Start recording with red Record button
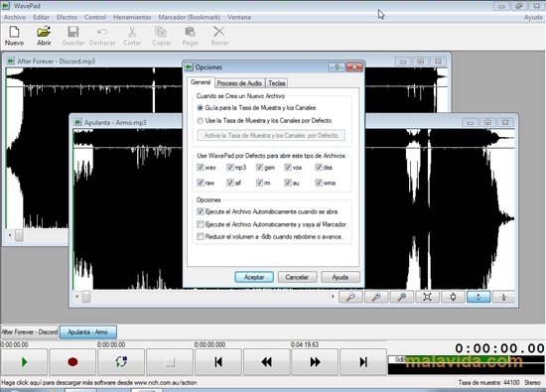 tap(72, 362)
